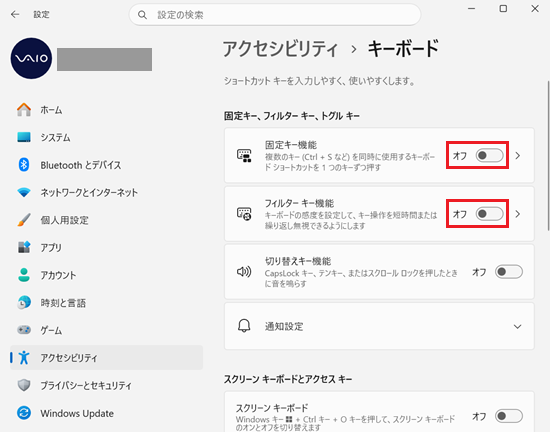
Task: Click the Time and language globe icon
Action: tap(24, 303)
